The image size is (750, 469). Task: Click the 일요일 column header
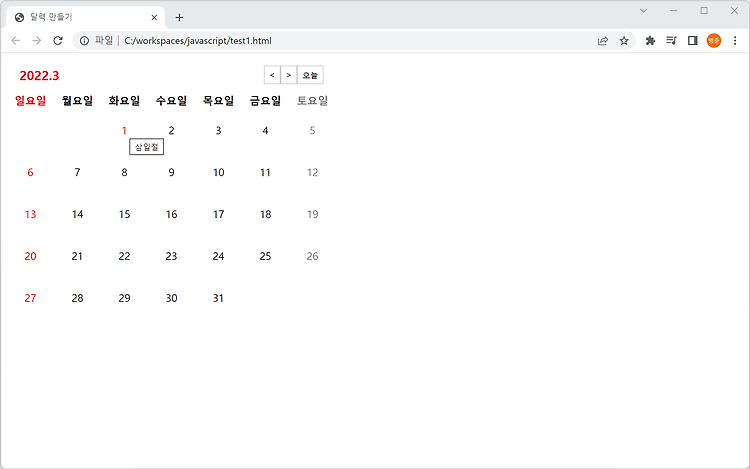[x=31, y=101]
